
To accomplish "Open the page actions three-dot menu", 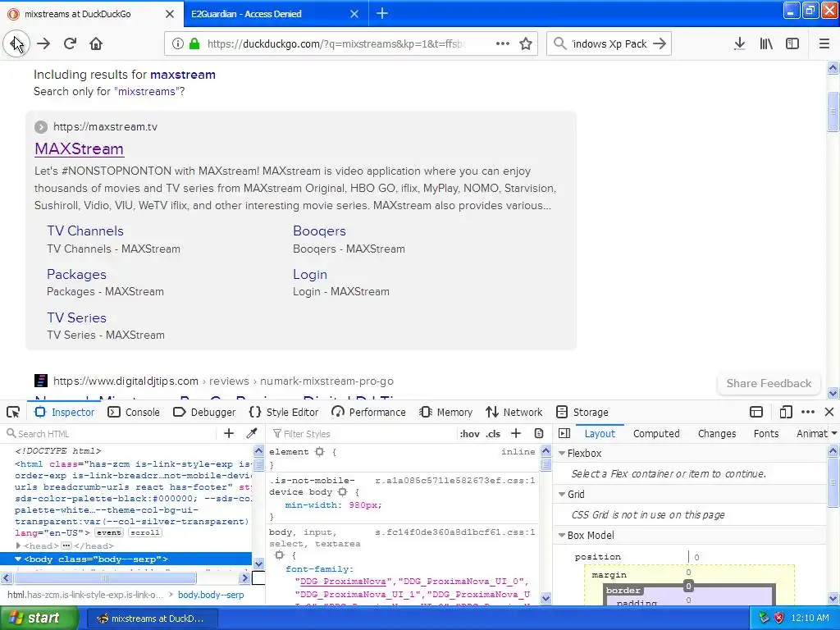I will click(x=503, y=43).
